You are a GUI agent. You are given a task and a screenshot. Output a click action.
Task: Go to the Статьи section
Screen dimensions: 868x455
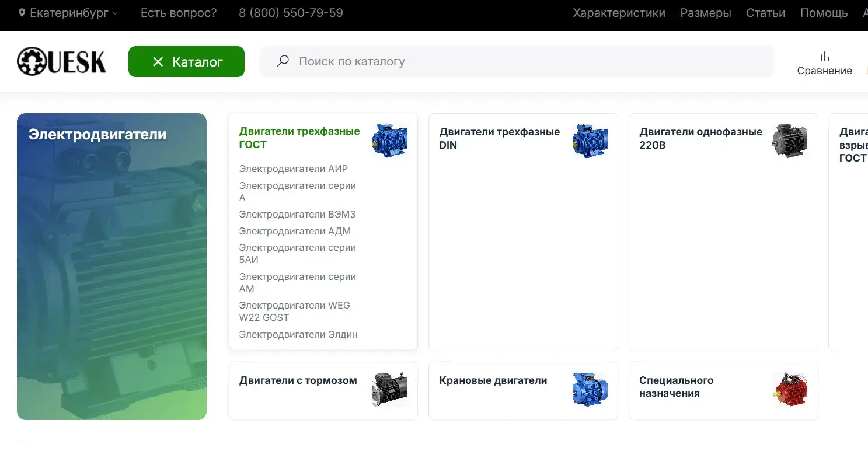[765, 13]
